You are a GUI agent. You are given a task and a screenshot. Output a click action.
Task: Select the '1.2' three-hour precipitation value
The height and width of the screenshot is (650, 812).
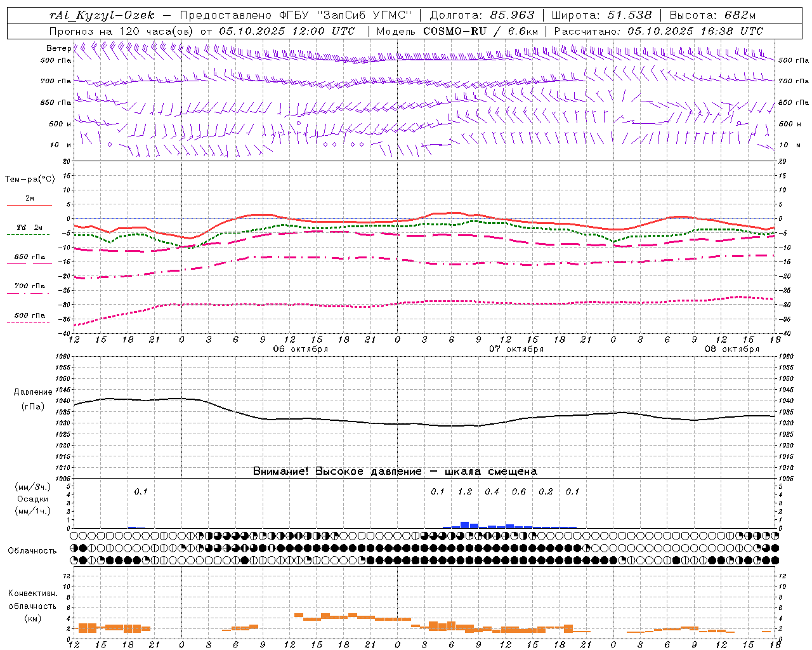[465, 491]
